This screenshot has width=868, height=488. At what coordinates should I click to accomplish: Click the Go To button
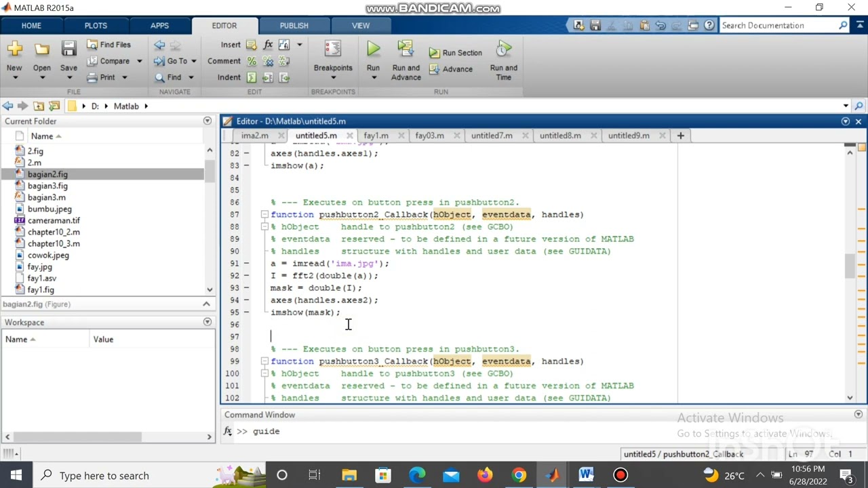[x=171, y=61]
